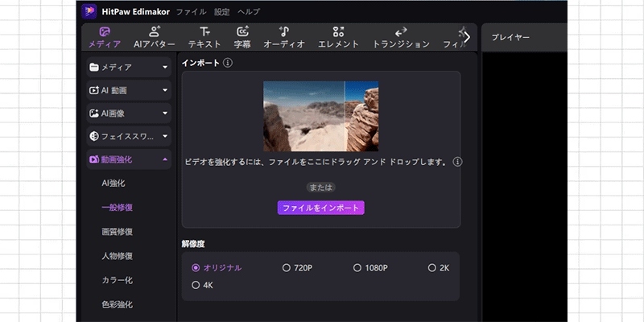644x322 pixels.
Task: Expand the AI画像 dropdown arrow
Action: pos(165,113)
